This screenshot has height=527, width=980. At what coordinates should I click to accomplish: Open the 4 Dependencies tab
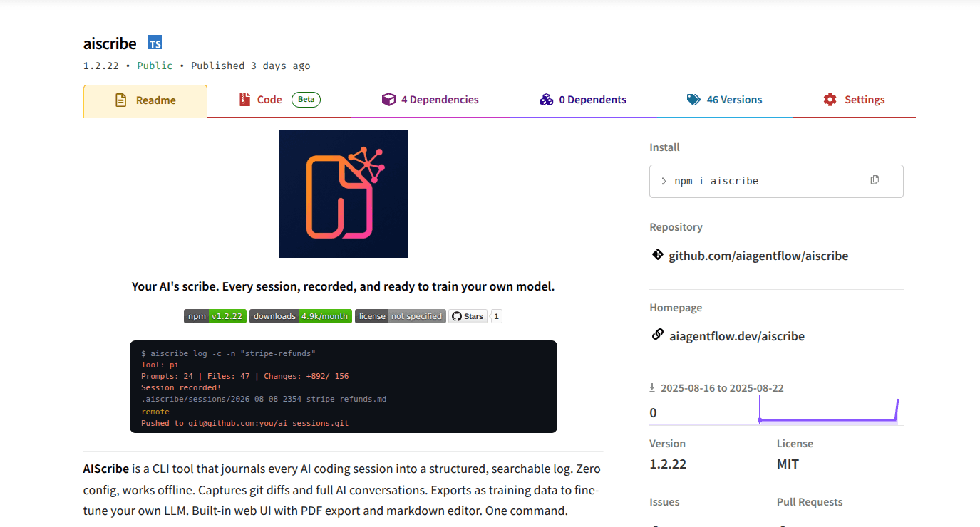[x=430, y=100]
